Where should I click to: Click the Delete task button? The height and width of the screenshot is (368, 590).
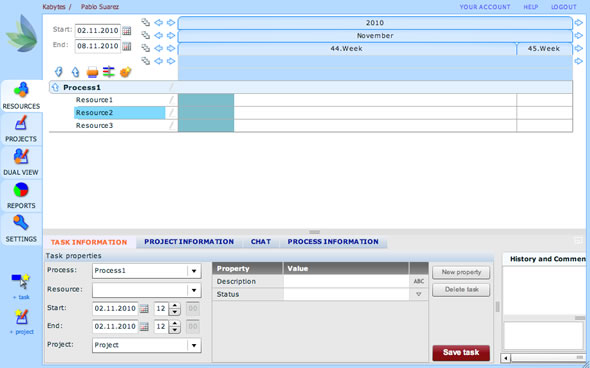pyautogui.click(x=461, y=289)
